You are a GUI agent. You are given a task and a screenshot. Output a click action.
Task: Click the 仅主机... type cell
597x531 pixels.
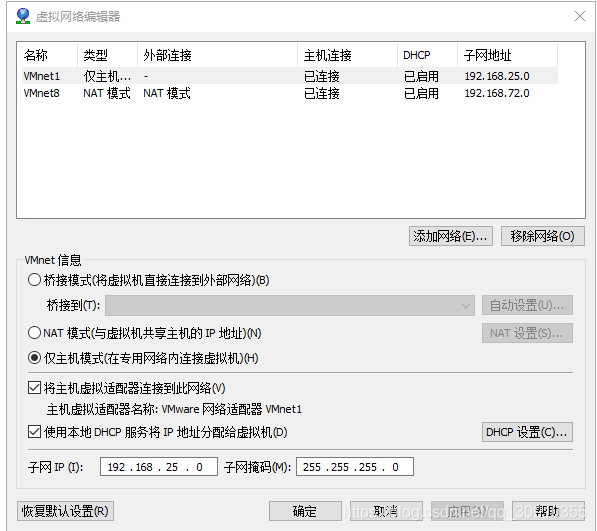coord(107,76)
